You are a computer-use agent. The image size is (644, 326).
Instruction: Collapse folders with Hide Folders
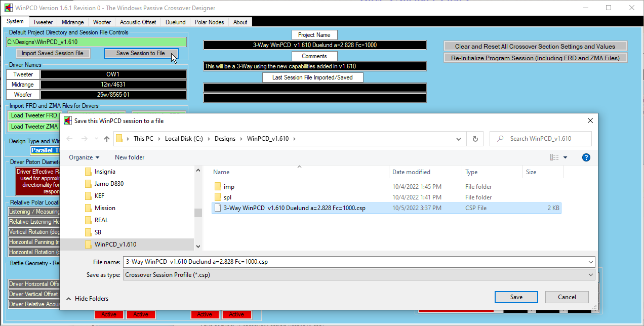87,299
